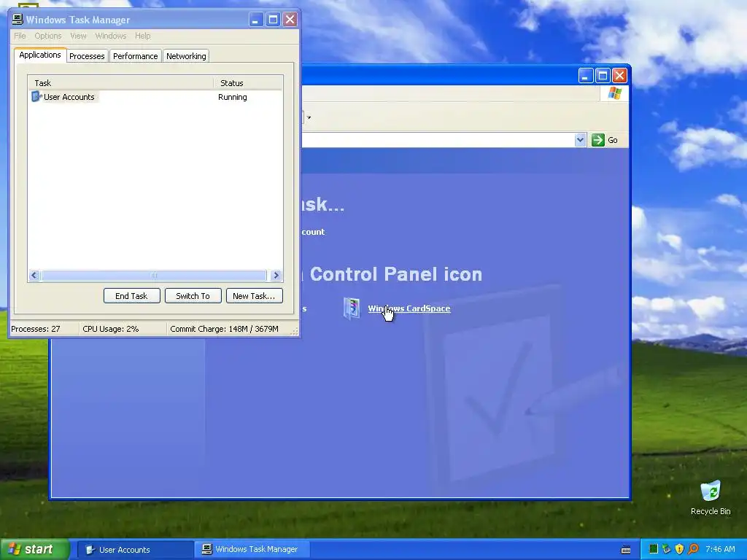The width and height of the screenshot is (747, 560).
Task: Switch to User Accounts taskbar button
Action: point(135,550)
